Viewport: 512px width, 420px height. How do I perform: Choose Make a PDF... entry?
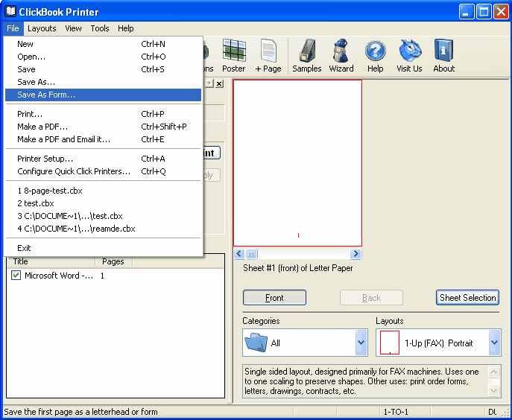[x=103, y=127]
